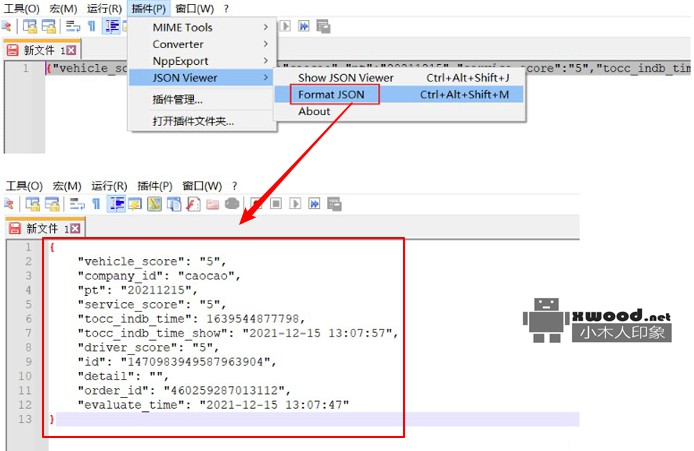Choose 打开插件文件夹... from the plugins menu
Image resolution: width=694 pixels, height=451 pixels.
click(x=203, y=121)
